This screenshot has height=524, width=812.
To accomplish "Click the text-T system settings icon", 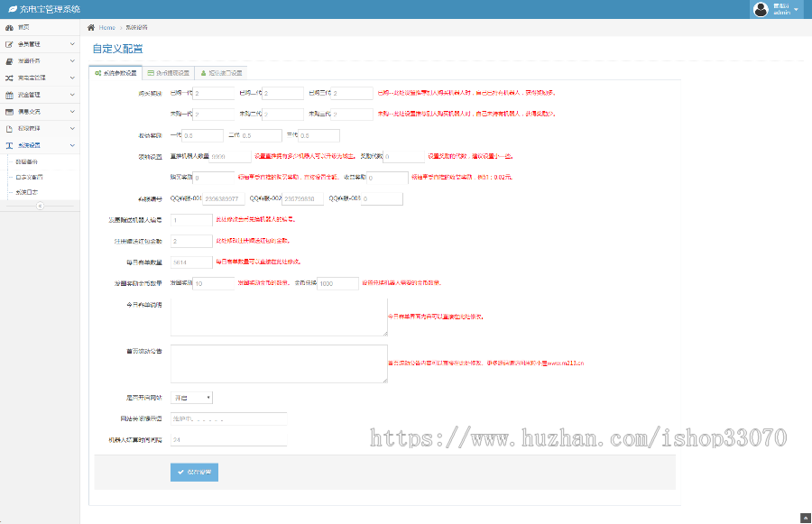I will pos(9,145).
